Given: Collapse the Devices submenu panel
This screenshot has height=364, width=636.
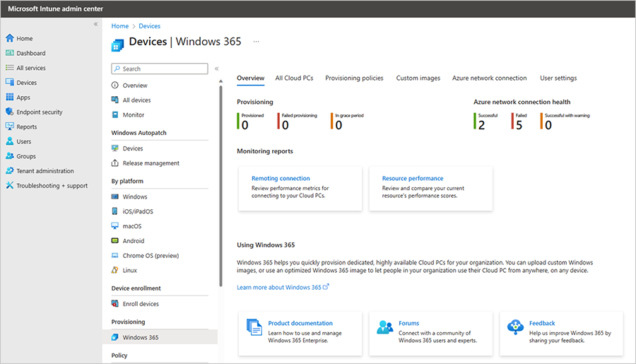Looking at the screenshot, I should pos(217,69).
